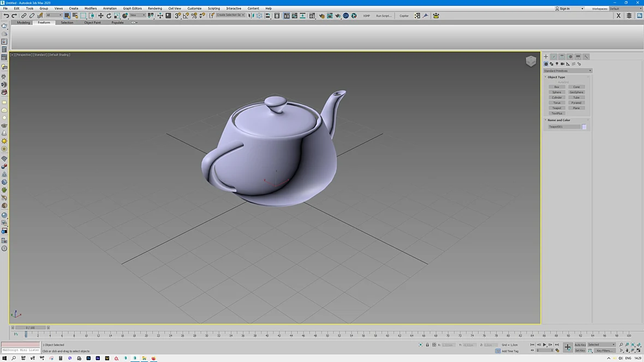Click the Teapot primitive button
644x362 pixels.
pyautogui.click(x=557, y=108)
